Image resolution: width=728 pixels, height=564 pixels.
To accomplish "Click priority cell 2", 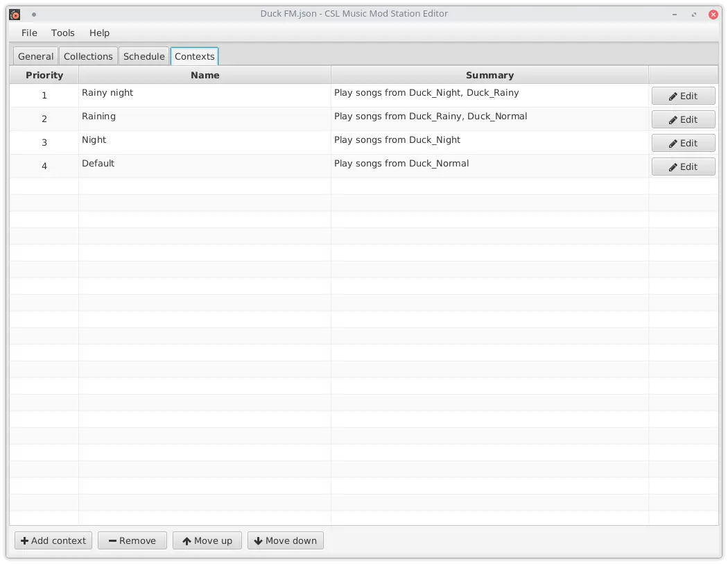I will point(44,119).
